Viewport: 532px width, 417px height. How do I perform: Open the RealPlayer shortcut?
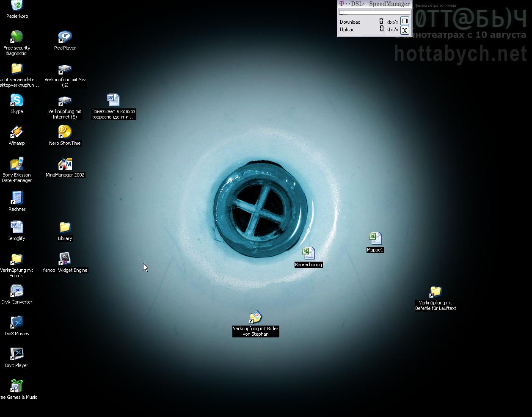pos(65,37)
